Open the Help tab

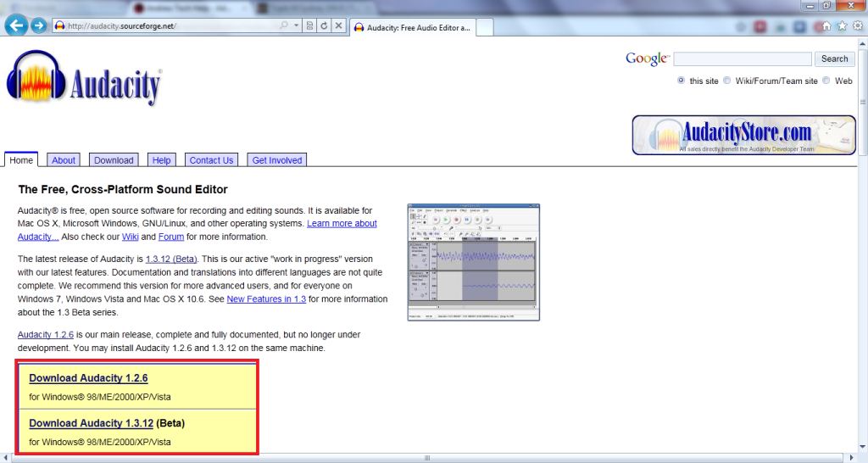162,160
